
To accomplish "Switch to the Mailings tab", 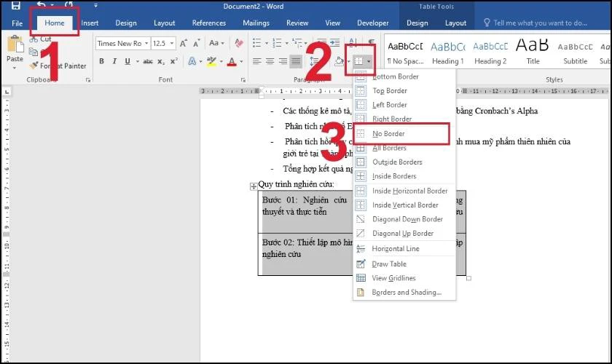I will pos(256,23).
